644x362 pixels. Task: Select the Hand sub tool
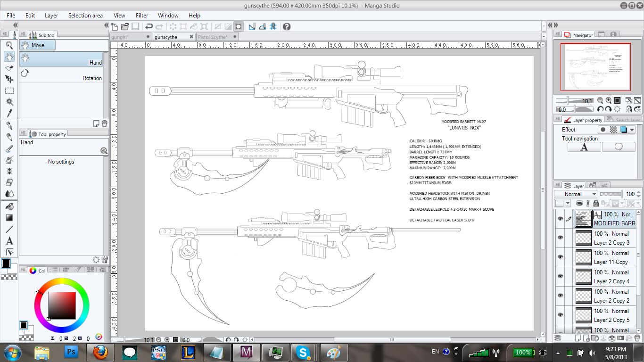61,59
